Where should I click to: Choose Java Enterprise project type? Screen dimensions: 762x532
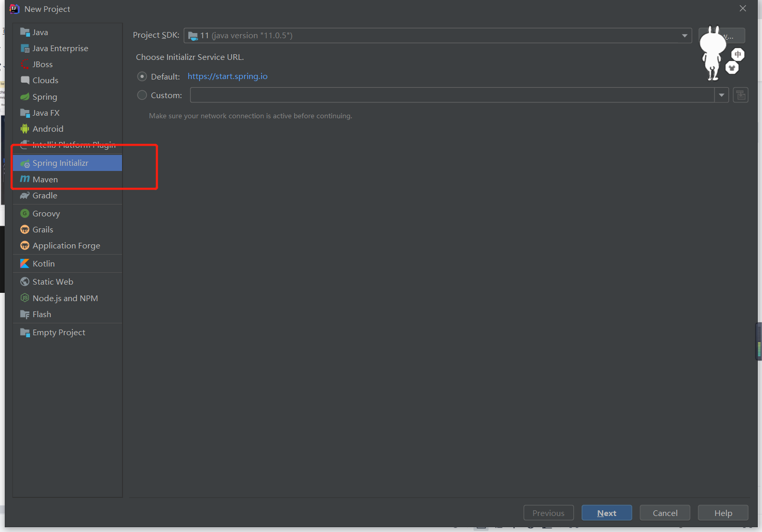(68, 48)
